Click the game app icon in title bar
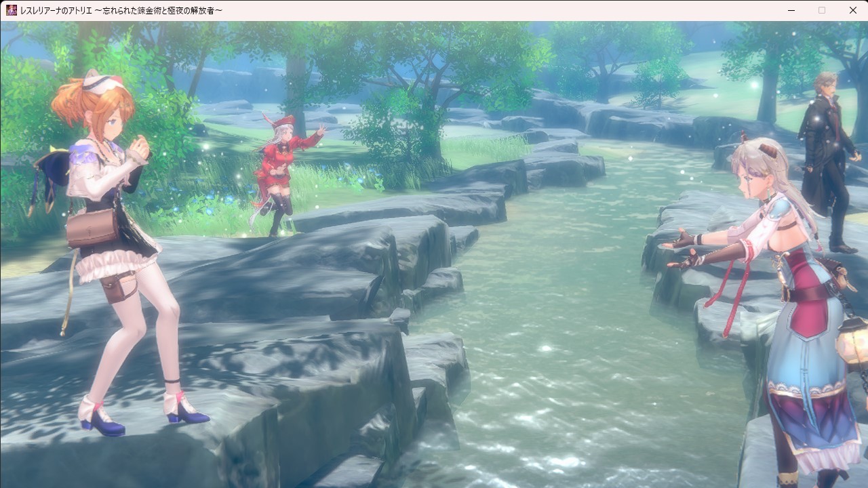 pyautogui.click(x=12, y=10)
